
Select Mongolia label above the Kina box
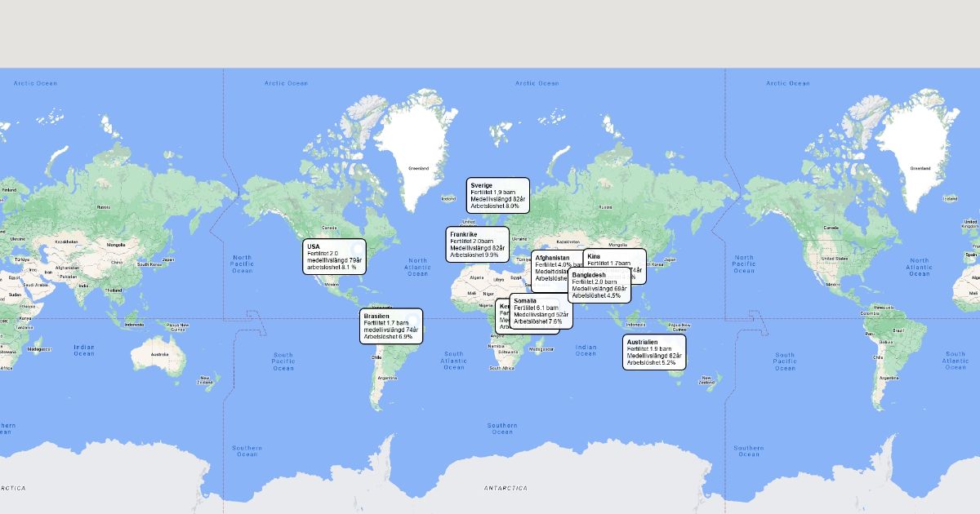617,245
